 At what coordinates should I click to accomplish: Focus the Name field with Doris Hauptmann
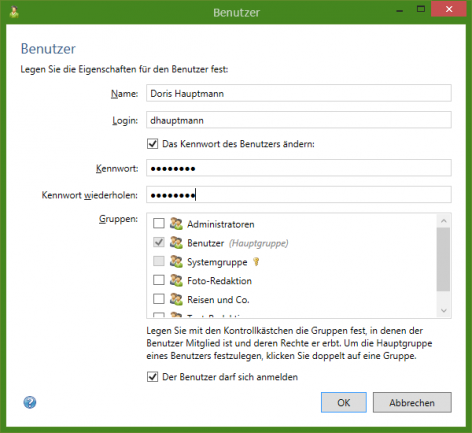click(299, 93)
